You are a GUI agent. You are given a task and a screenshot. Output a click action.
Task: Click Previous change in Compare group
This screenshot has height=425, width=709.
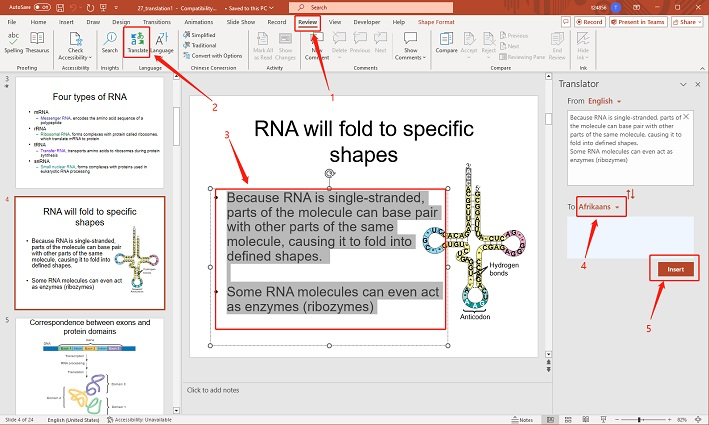(x=514, y=35)
